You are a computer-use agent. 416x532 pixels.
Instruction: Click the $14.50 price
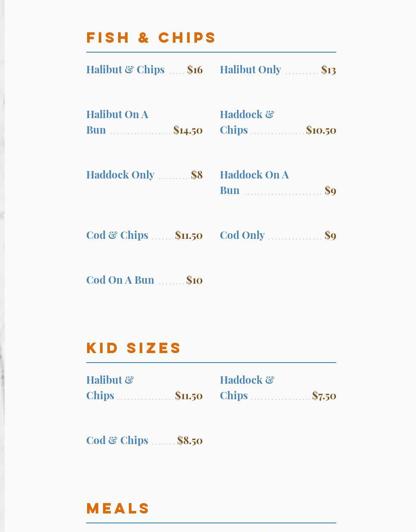(x=188, y=130)
